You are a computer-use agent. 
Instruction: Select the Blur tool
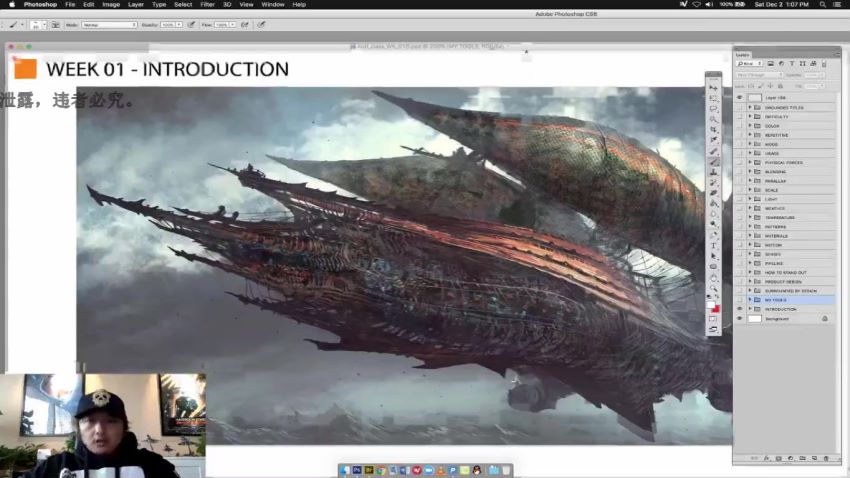tap(713, 214)
